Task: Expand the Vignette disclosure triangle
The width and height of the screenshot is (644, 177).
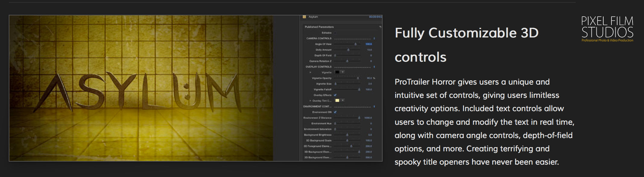Action: coord(310,72)
